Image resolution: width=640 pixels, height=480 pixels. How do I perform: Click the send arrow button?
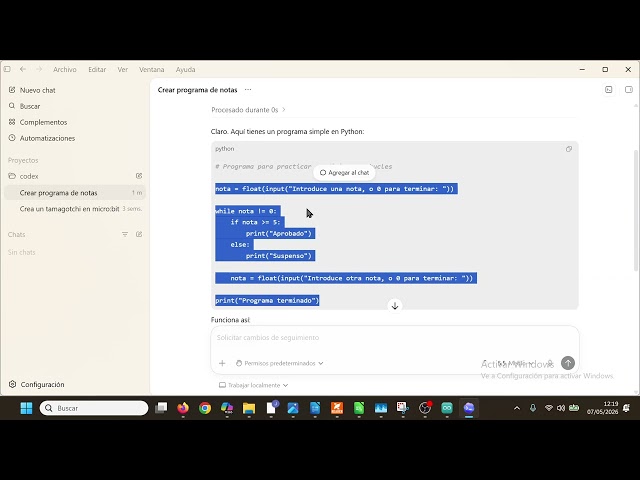(x=568, y=363)
